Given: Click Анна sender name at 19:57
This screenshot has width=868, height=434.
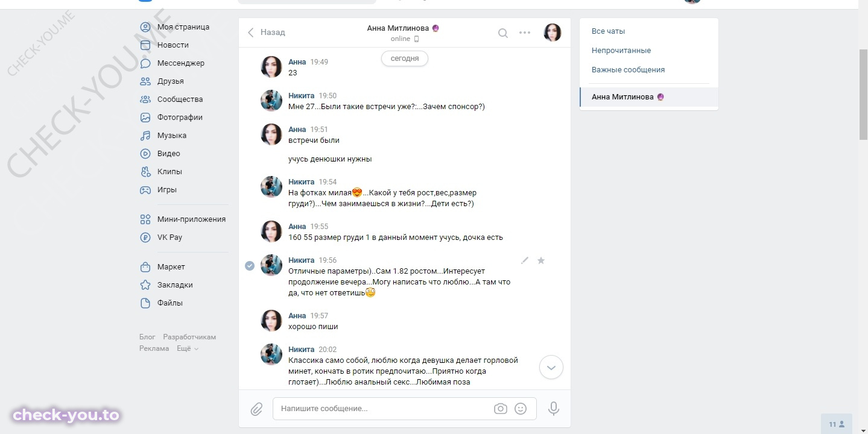Looking at the screenshot, I should [297, 316].
